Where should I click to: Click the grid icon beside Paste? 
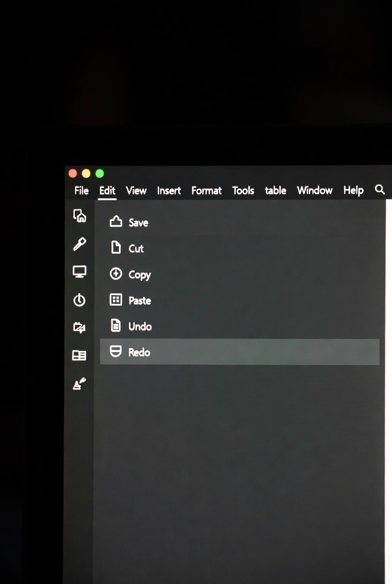[x=116, y=299]
